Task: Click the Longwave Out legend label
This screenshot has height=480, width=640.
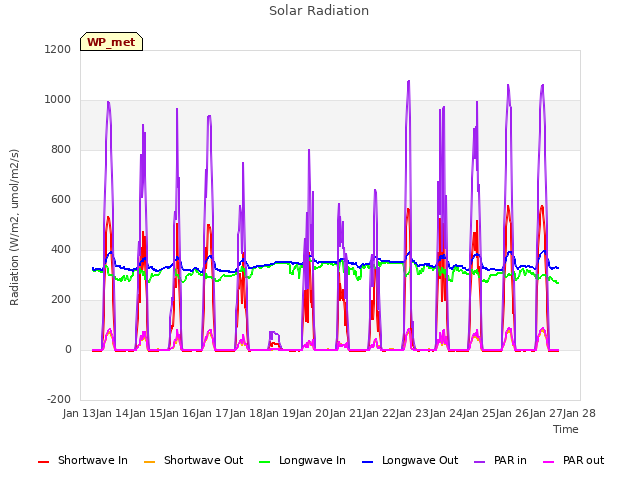Action: click(x=420, y=460)
